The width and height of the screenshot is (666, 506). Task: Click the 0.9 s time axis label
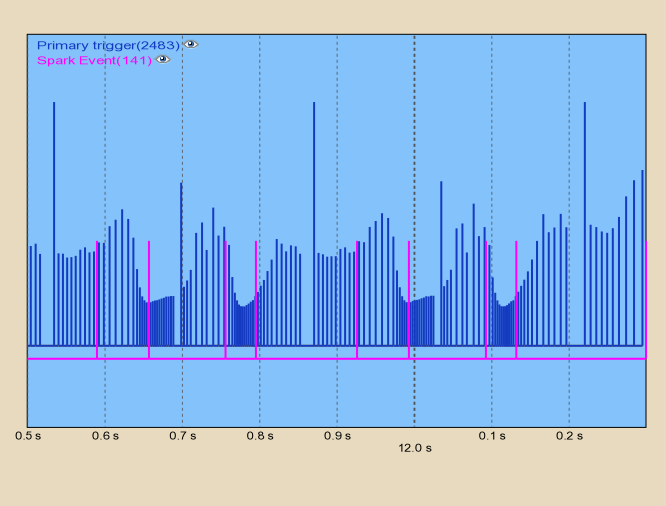337,436
